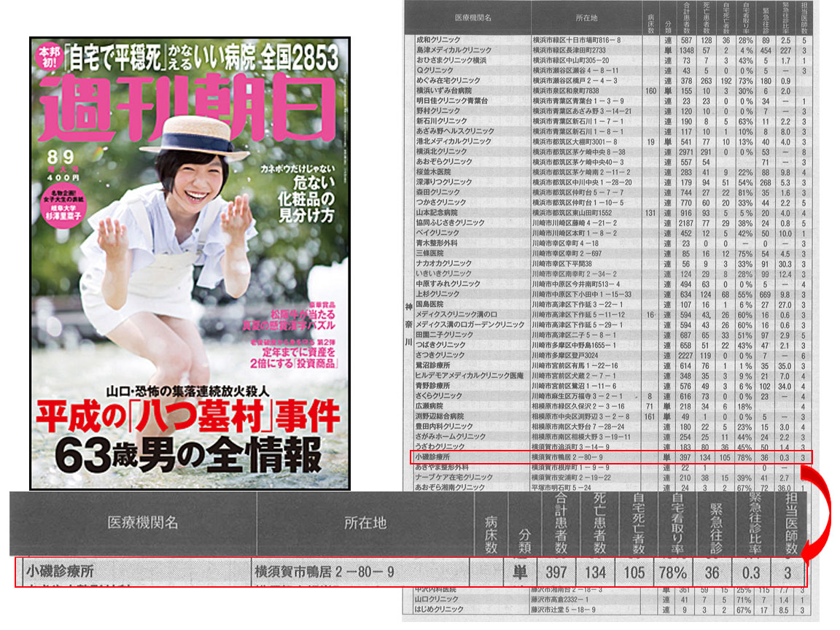
Task: Select the 港北メディカルクリニック row name
Action: [x=454, y=141]
